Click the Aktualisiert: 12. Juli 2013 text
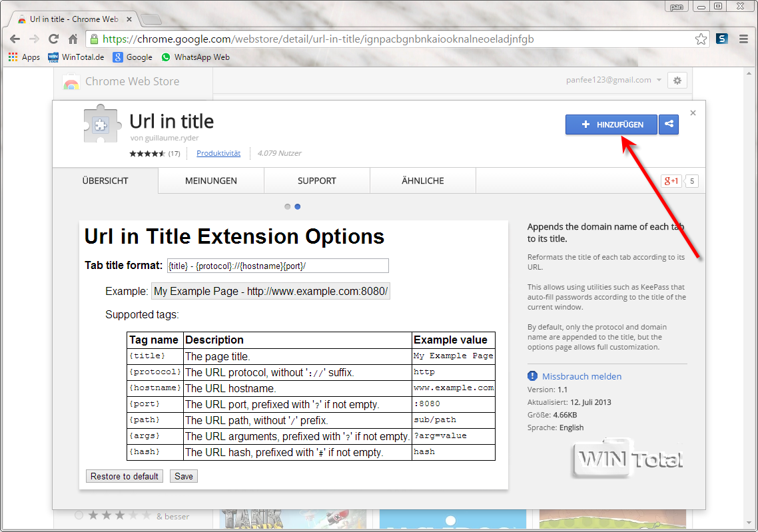758x532 pixels. click(569, 402)
